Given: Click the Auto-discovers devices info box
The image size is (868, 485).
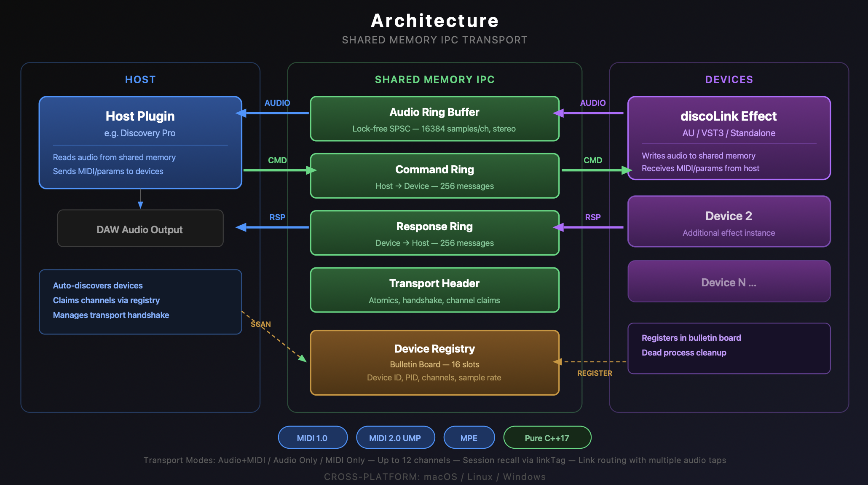Looking at the screenshot, I should (140, 302).
